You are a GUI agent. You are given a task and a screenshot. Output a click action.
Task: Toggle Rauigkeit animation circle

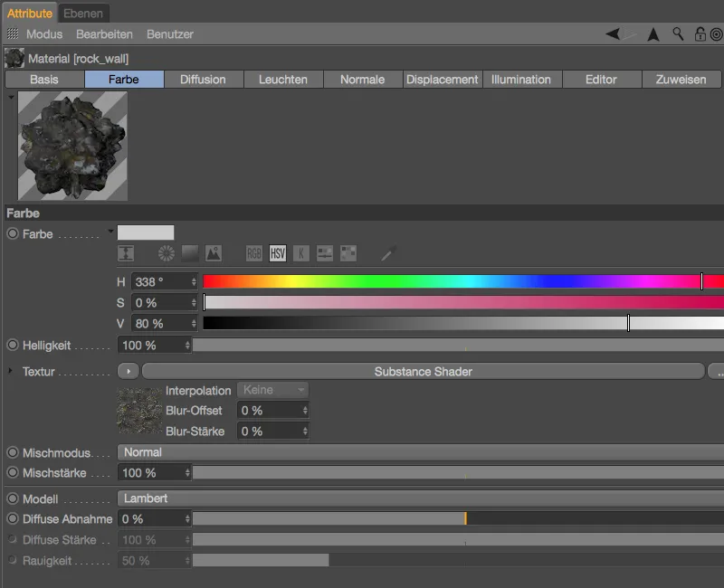coord(13,560)
